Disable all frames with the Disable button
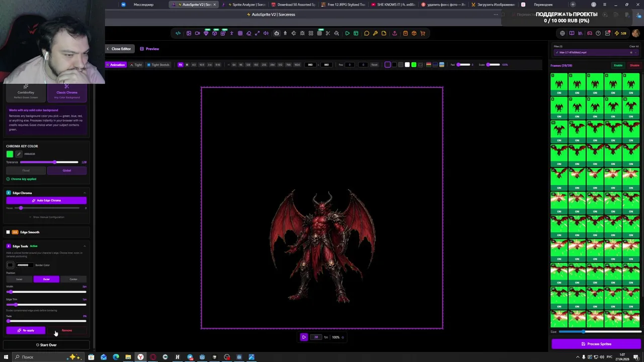 [x=634, y=65]
